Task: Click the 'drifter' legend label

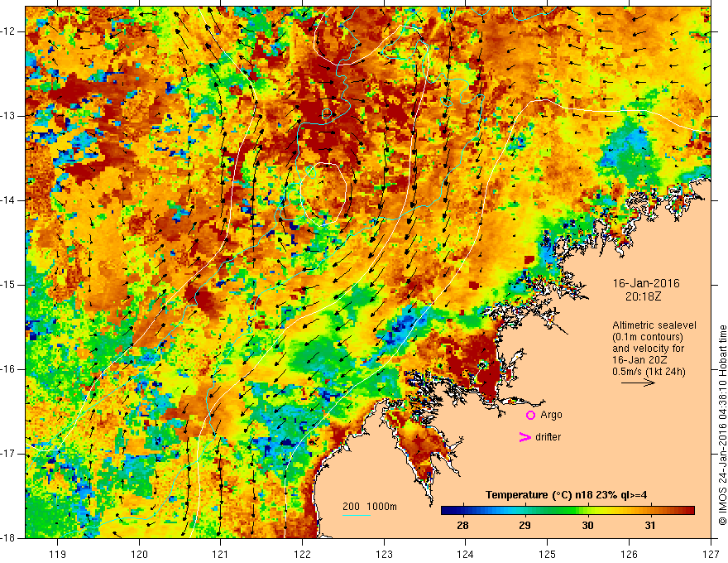Action: (x=548, y=437)
